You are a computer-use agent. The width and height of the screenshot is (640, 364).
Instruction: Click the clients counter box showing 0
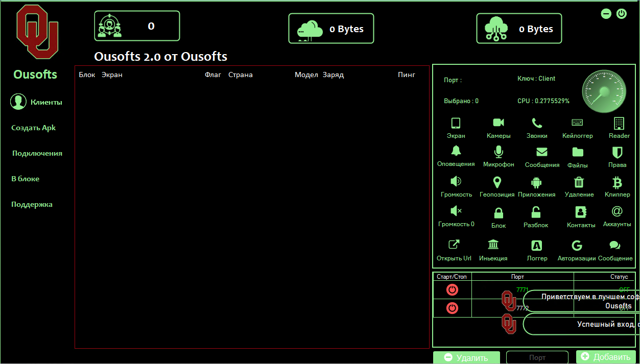pos(137,26)
